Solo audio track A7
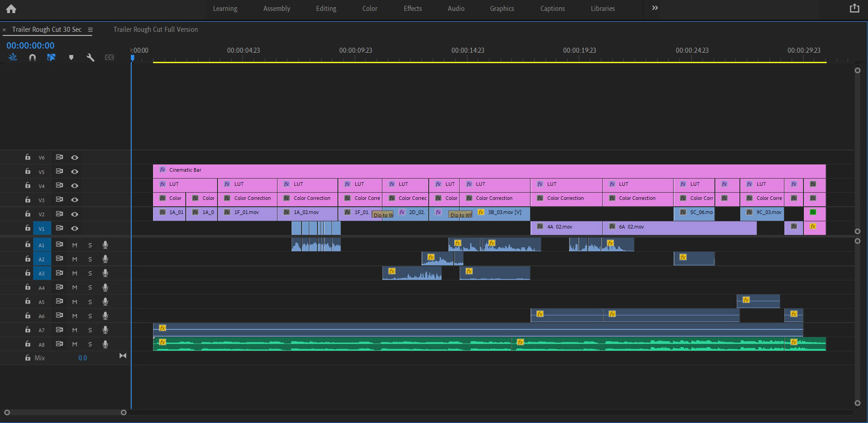Viewport: 868px width, 423px height. tap(90, 330)
